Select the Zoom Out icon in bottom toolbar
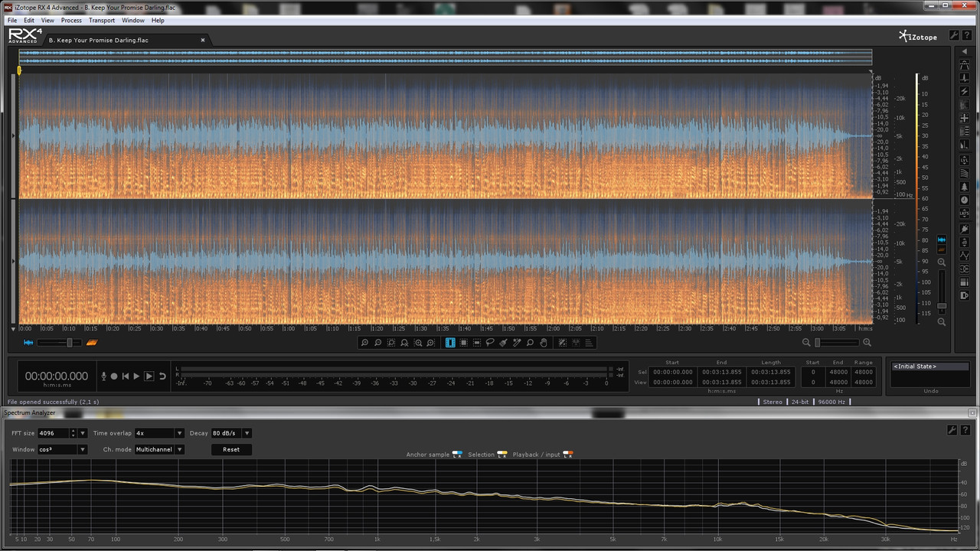The height and width of the screenshot is (551, 980). [x=378, y=343]
